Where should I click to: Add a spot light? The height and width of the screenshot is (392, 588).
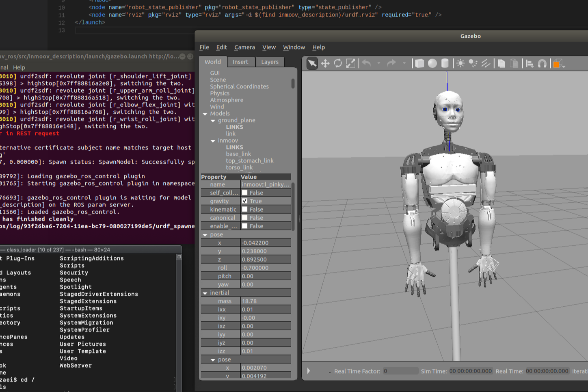tap(473, 63)
